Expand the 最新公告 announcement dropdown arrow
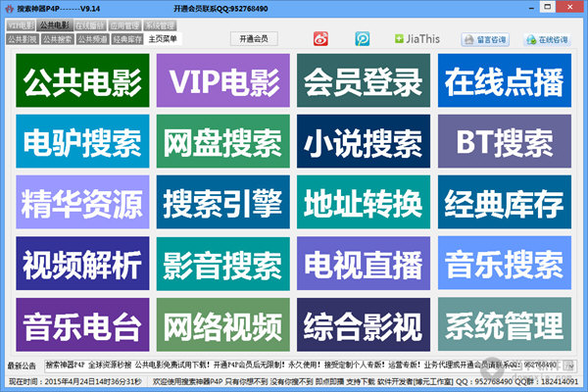Viewport: 588px width, 392px height. click(x=571, y=366)
